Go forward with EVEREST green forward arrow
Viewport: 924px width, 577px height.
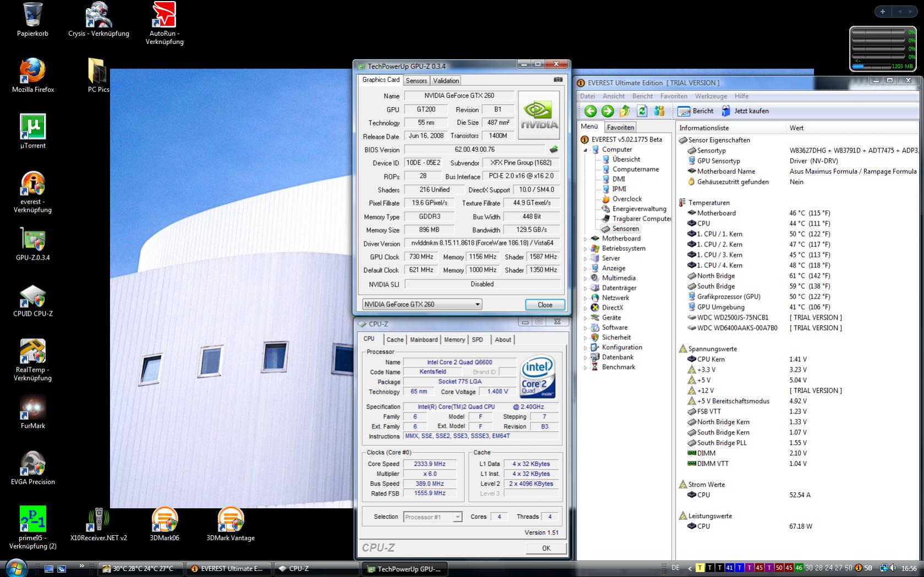pos(608,111)
